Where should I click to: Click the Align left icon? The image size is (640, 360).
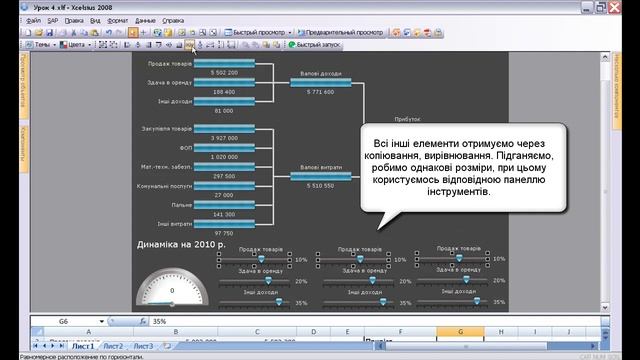pos(127,45)
